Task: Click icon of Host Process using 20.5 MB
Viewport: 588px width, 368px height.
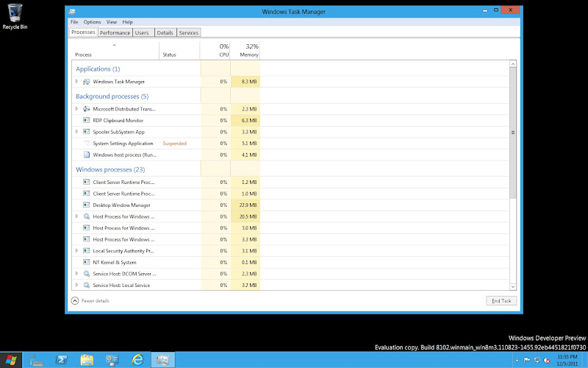Action: pos(87,216)
